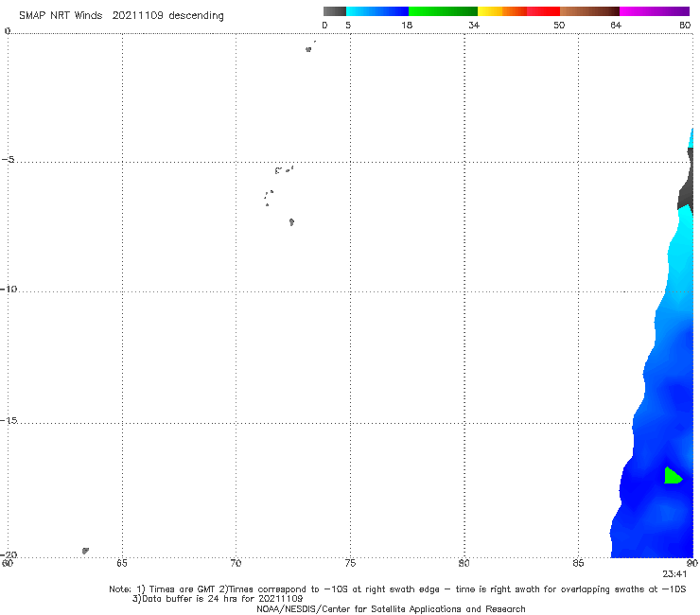
Task: Click the brown segment of the color bar
Action: [589, 11]
